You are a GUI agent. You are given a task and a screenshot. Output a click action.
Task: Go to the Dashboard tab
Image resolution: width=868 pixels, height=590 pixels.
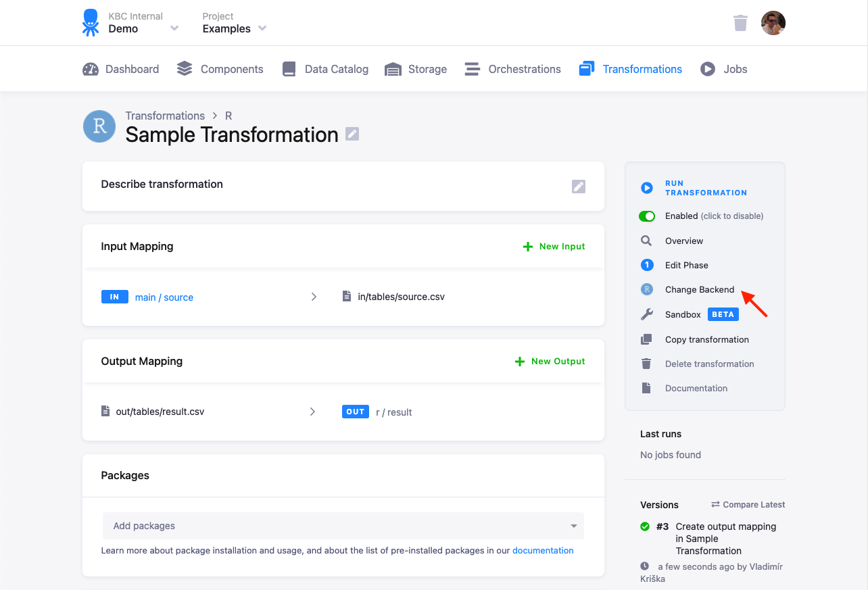(x=120, y=69)
